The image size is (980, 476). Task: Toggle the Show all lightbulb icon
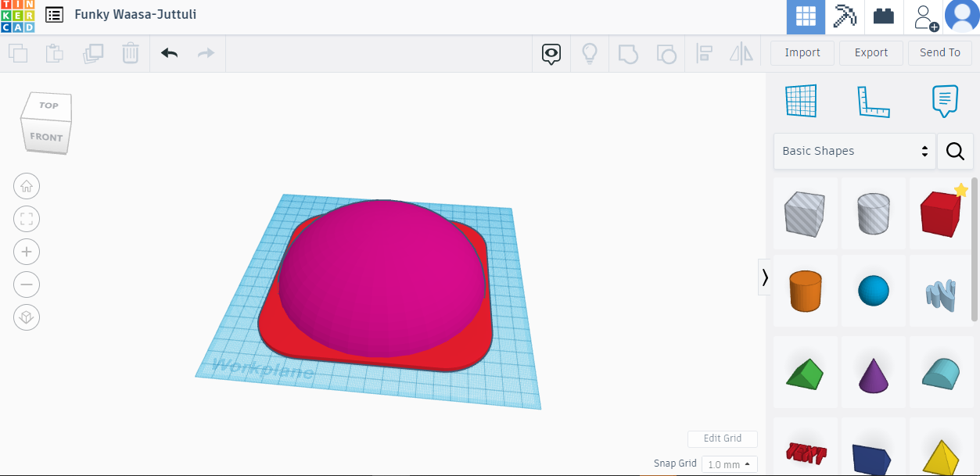click(590, 53)
